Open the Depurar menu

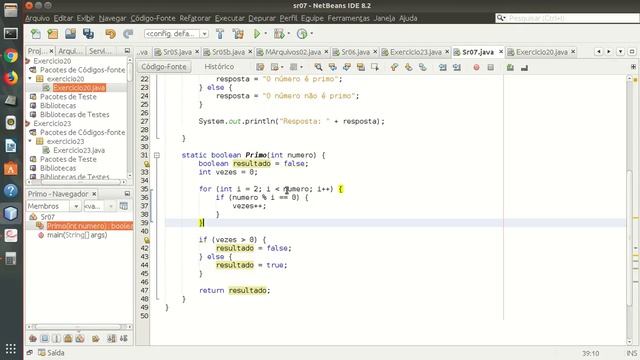[262, 18]
